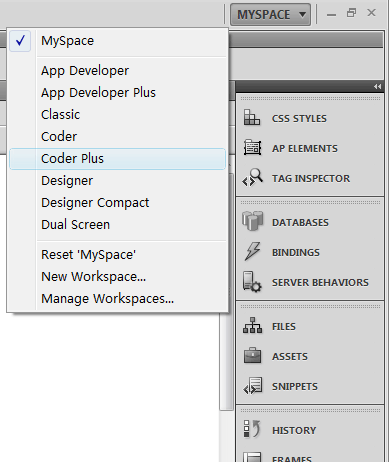This screenshot has width=389, height=462.
Task: Restore down the application window
Action: (351, 13)
